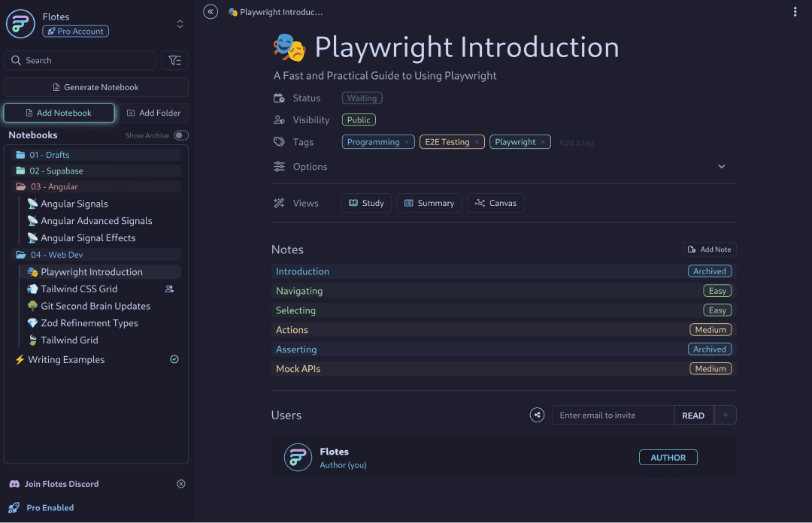Open the Flotes account switcher dropdown
This screenshot has width=812, height=523.
click(x=180, y=24)
